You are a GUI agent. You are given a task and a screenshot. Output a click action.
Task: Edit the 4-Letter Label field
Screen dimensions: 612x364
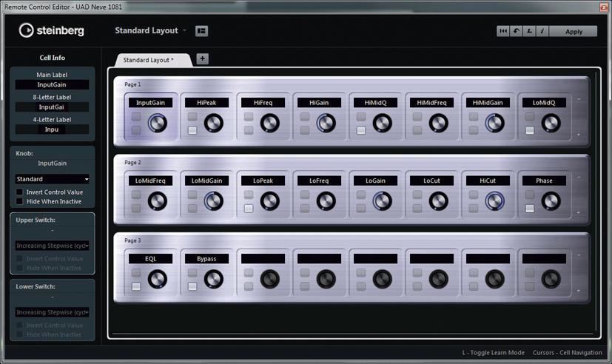click(52, 129)
